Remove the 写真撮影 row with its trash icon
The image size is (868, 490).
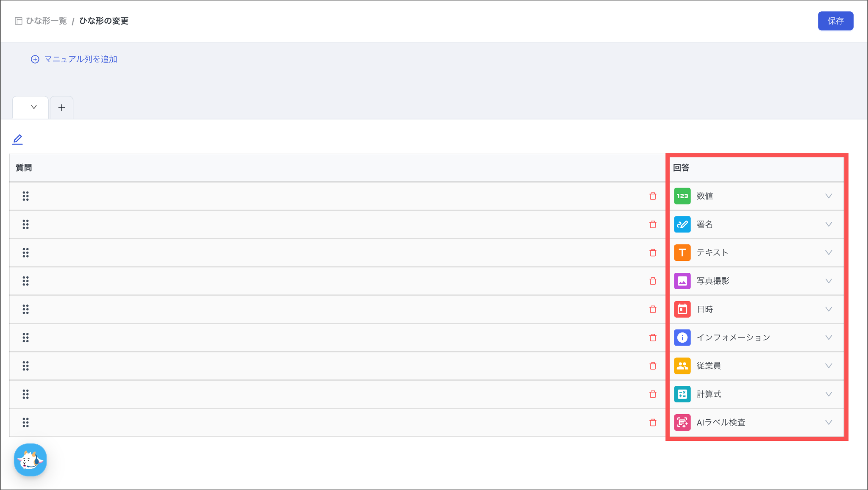point(653,281)
